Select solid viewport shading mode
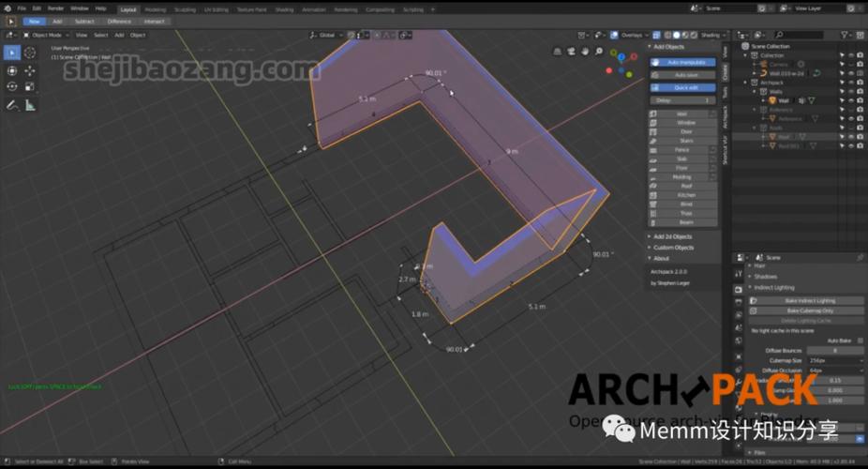The width and height of the screenshot is (868, 469). 676,35
